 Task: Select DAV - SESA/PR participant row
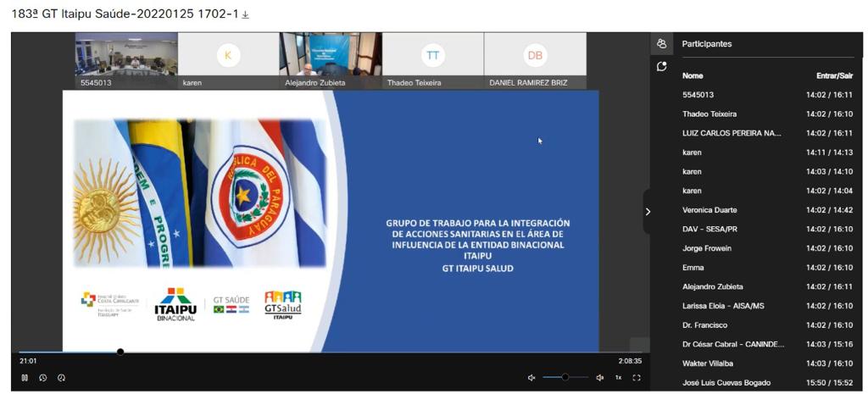(x=767, y=229)
